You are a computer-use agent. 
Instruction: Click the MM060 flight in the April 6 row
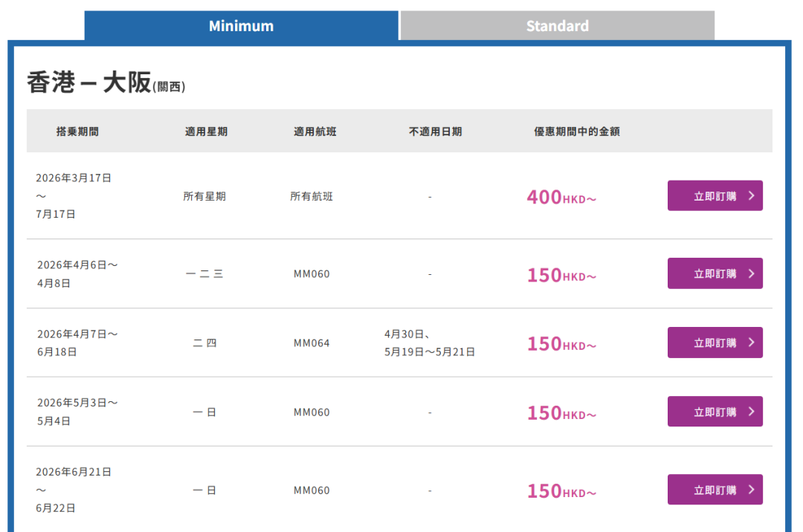pyautogui.click(x=312, y=274)
